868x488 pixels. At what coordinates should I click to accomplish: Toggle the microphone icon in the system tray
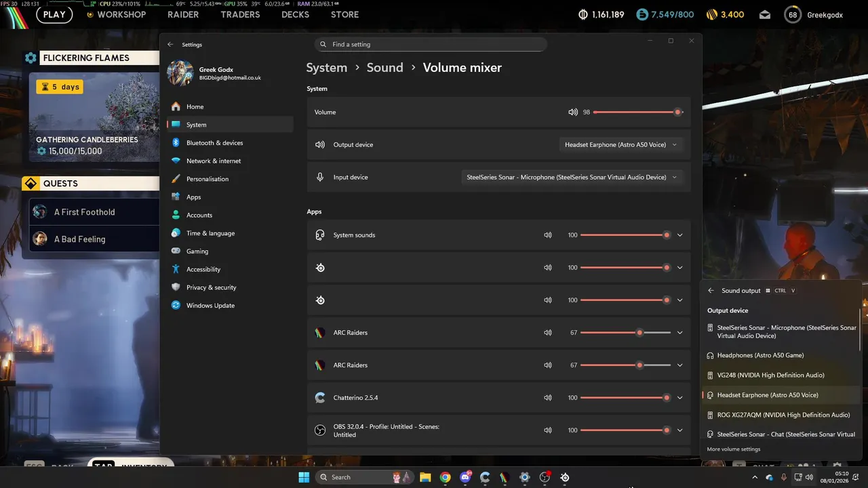[784, 477]
